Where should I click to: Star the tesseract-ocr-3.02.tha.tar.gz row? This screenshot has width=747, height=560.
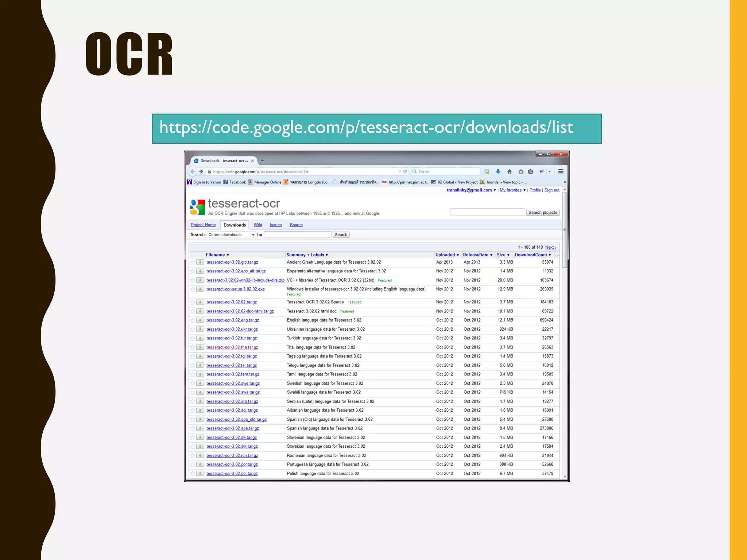pyautogui.click(x=193, y=347)
